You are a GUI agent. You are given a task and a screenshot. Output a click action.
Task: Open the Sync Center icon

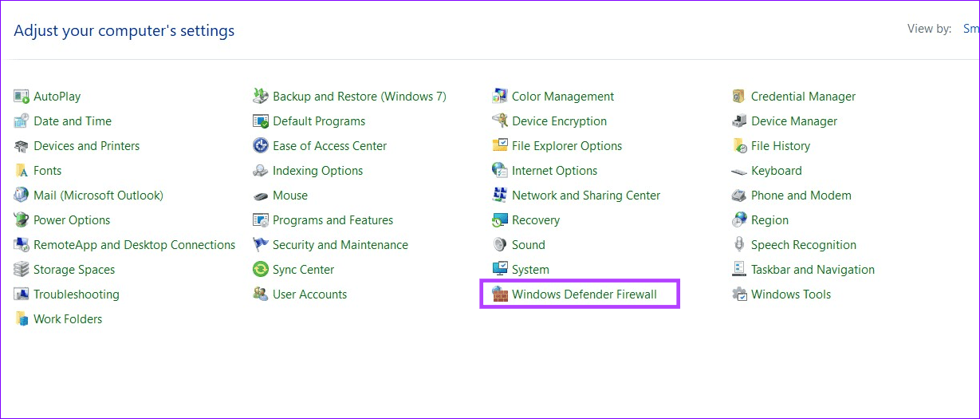click(x=261, y=270)
